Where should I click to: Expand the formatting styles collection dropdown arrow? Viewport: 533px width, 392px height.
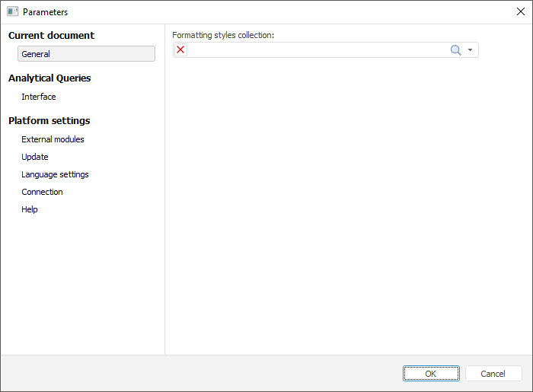point(471,50)
